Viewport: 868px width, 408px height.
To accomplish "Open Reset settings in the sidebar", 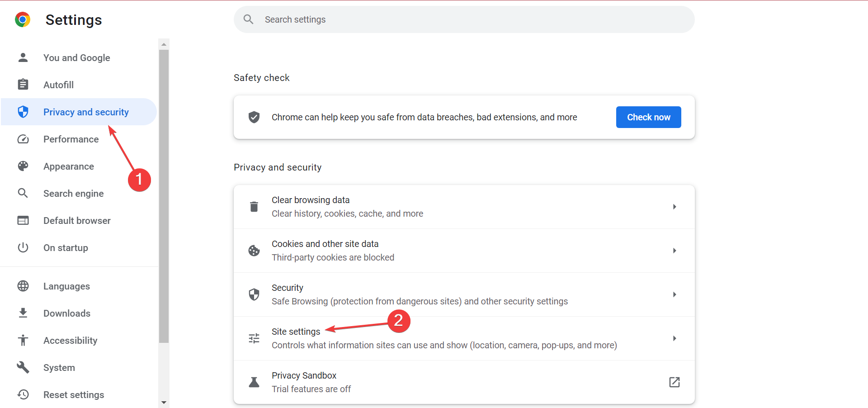I will (74, 395).
